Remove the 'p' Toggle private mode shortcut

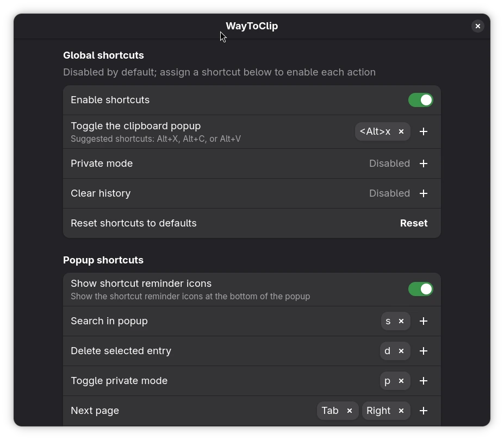click(x=401, y=381)
